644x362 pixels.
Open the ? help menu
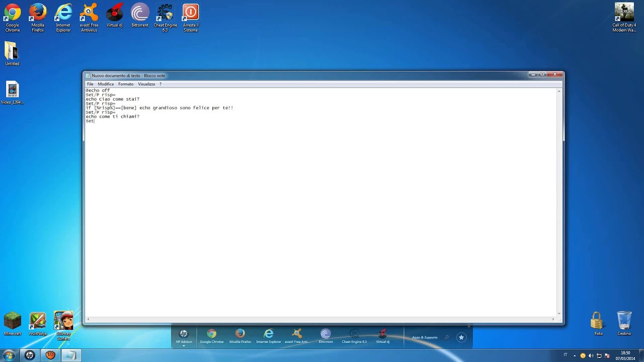pyautogui.click(x=160, y=84)
